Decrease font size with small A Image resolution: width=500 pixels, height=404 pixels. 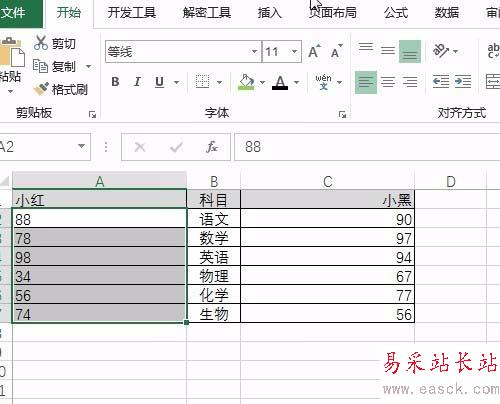[336, 51]
